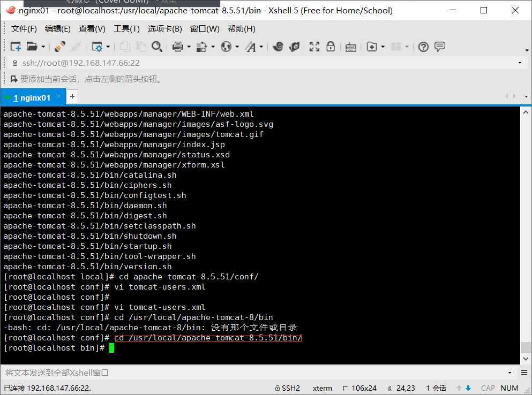Click the speech bubble feedback icon
The width and height of the screenshot is (532, 395).
click(440, 47)
